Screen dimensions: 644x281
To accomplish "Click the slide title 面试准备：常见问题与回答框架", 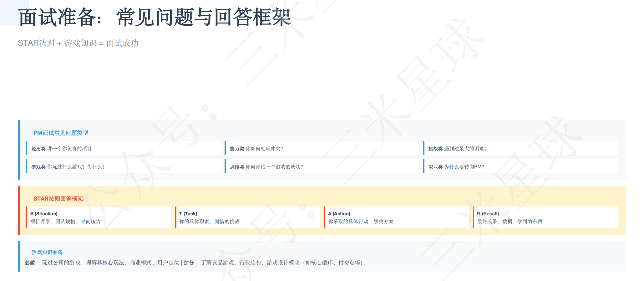I will pos(155,17).
